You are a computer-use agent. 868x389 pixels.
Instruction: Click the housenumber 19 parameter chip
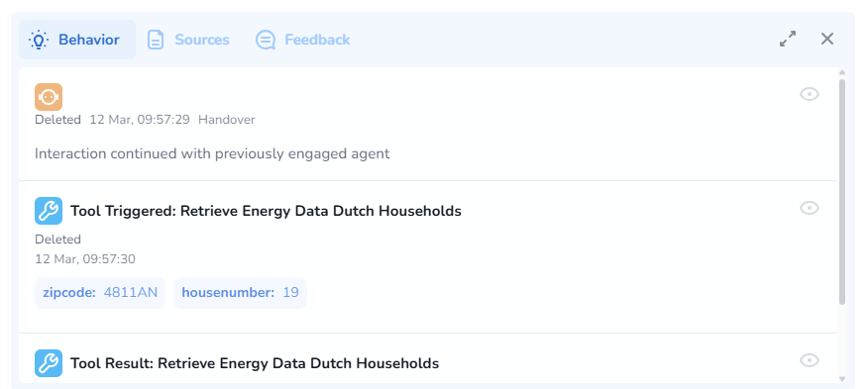[x=240, y=293]
